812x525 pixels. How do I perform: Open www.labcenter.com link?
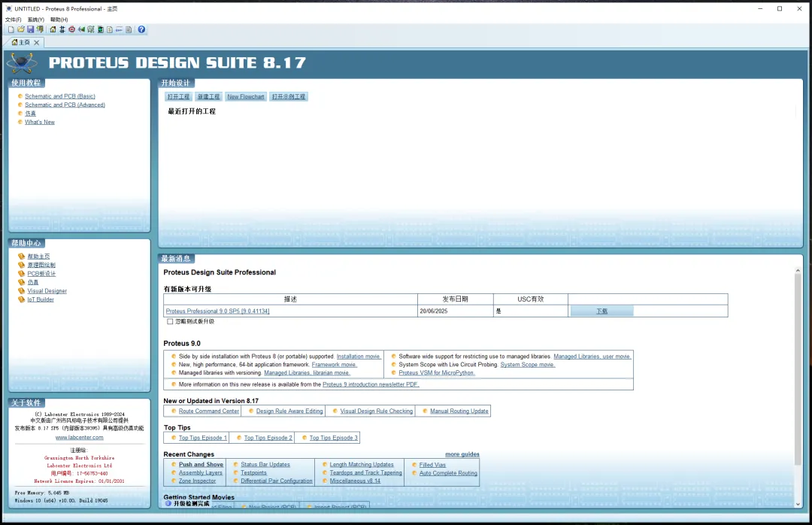pos(79,438)
